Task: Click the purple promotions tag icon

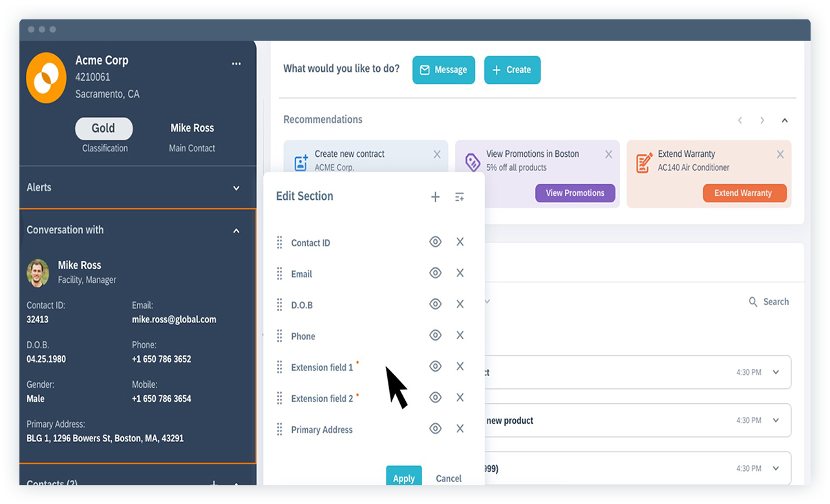Action: [473, 162]
